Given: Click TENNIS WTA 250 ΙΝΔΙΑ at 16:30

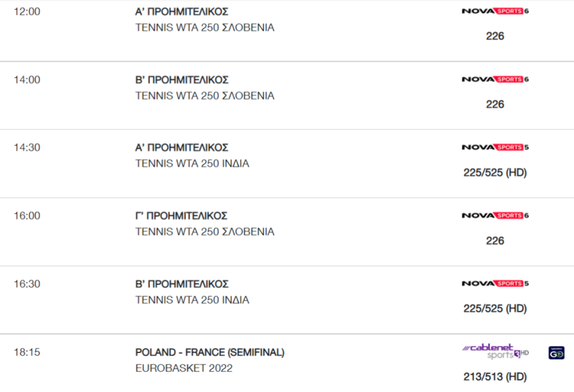Looking at the screenshot, I should (x=192, y=300).
